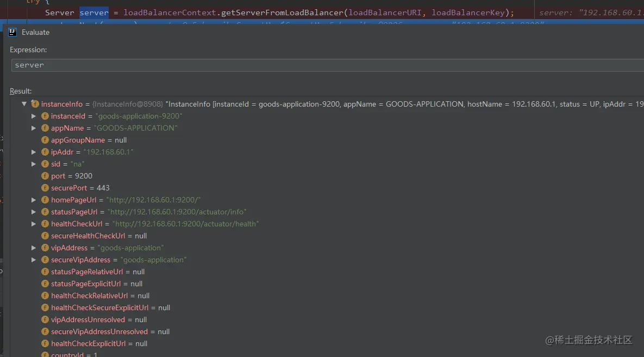Click the Evaluate dialog title text
The width and height of the screenshot is (644, 357).
click(35, 32)
